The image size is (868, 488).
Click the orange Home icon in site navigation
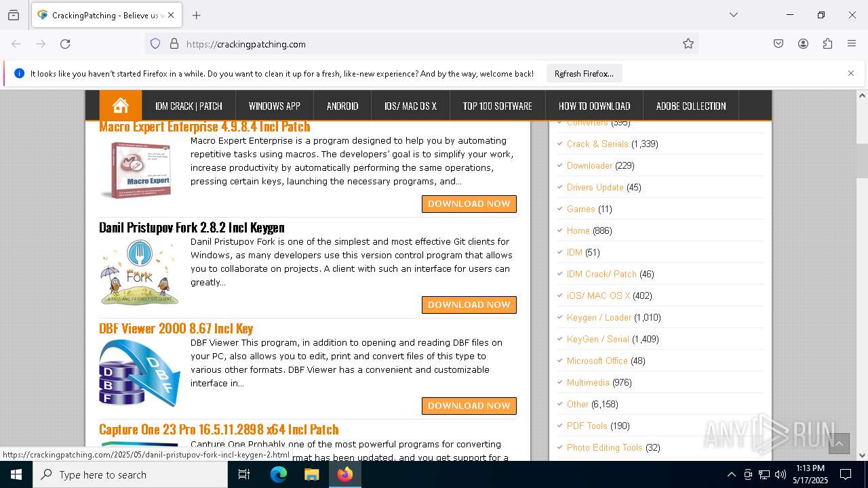point(121,106)
